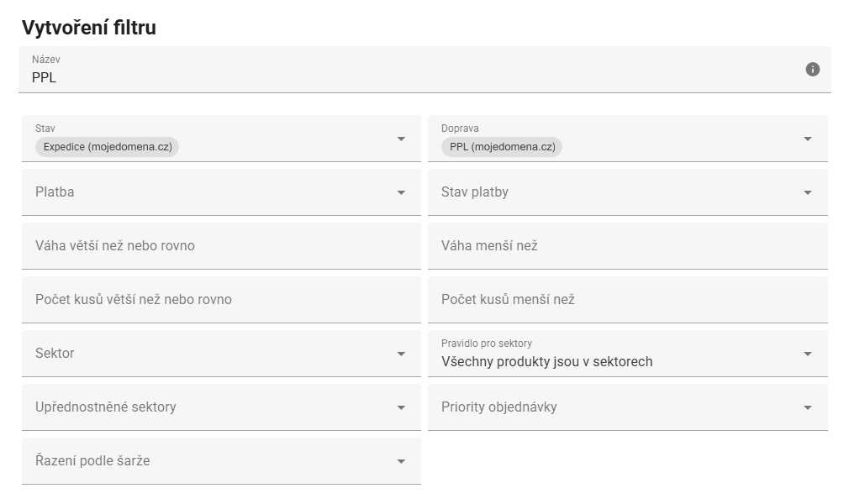Focus the Váha menší než field
849x504 pixels.
pyautogui.click(x=628, y=246)
